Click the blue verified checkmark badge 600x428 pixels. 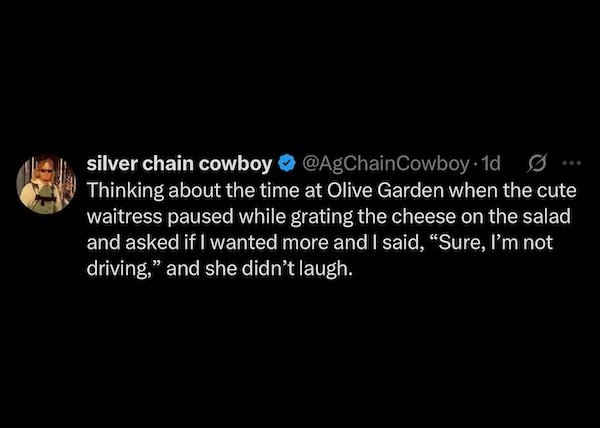click(286, 163)
